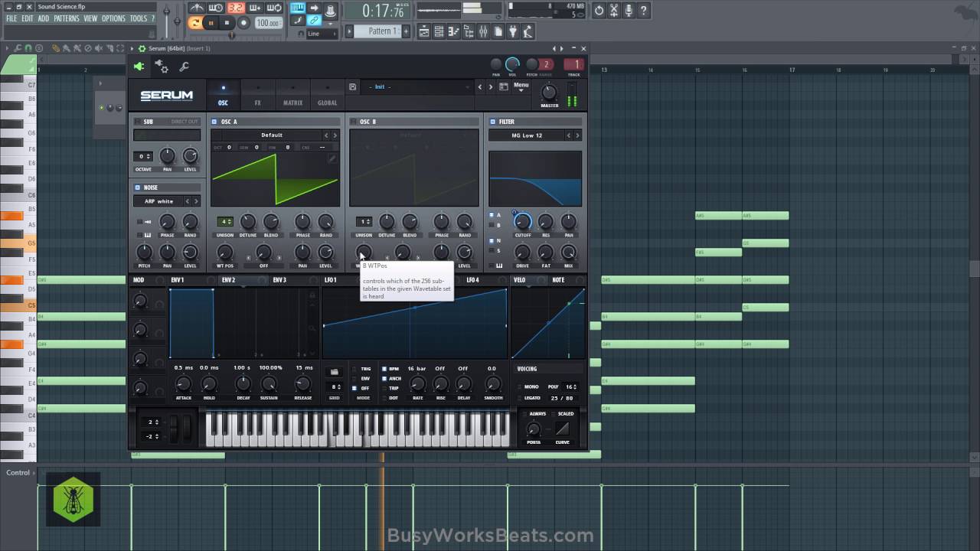Screen dimensions: 980x551
Task: Click the UNISON 4 stepper on OSC A
Action: tap(225, 222)
